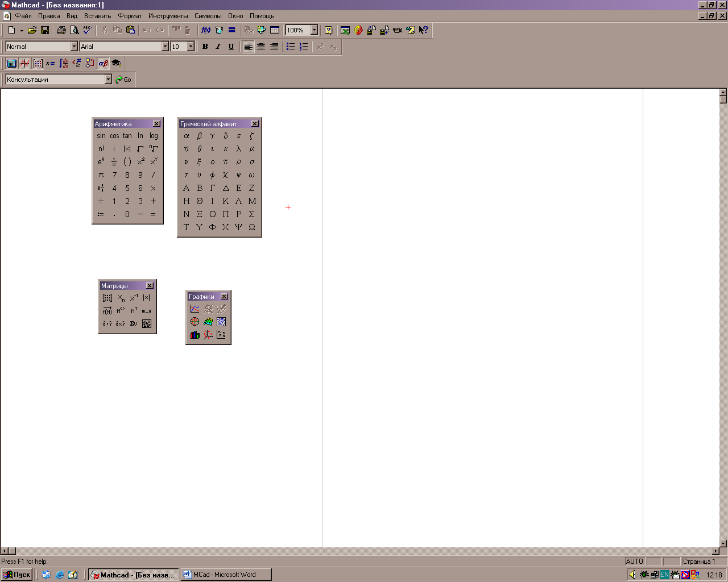Insert a contour plot from Графики

221,322
